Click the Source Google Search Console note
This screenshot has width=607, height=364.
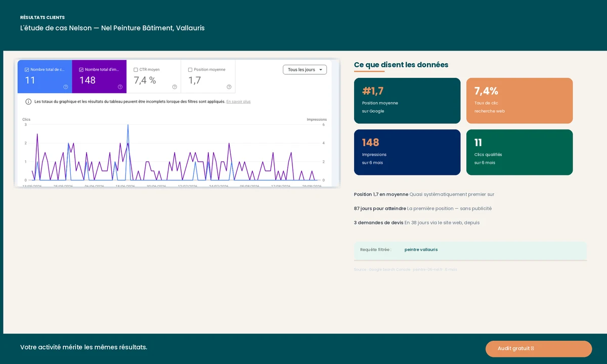tap(405, 269)
